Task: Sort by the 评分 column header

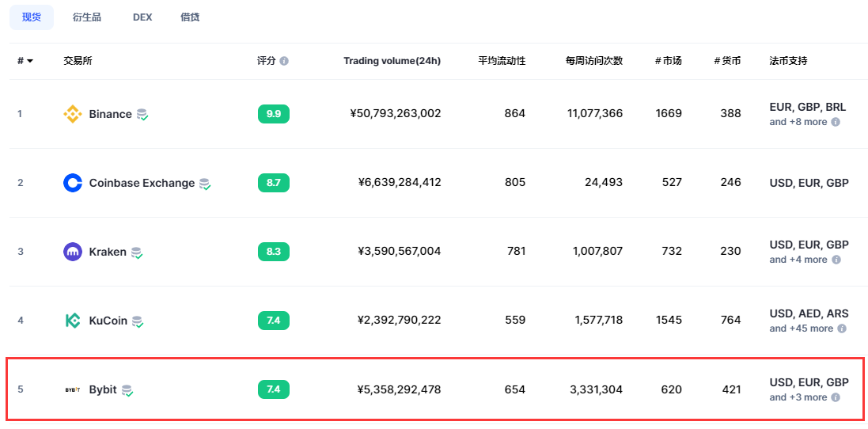Action: pyautogui.click(x=267, y=61)
